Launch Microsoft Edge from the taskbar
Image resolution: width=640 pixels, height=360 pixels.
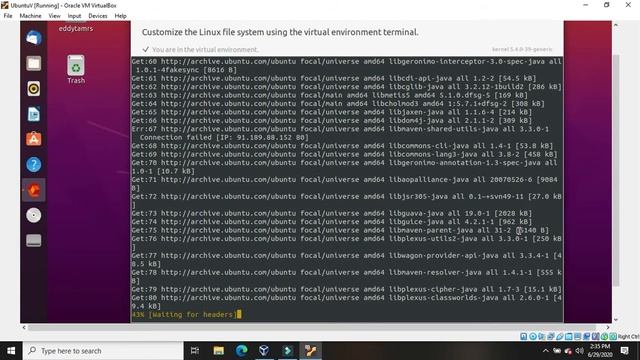click(241, 351)
